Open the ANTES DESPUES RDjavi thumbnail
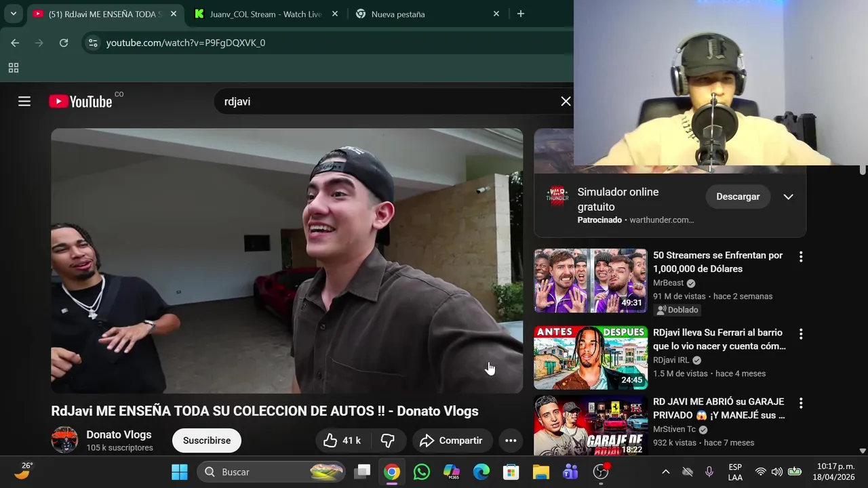 point(591,358)
